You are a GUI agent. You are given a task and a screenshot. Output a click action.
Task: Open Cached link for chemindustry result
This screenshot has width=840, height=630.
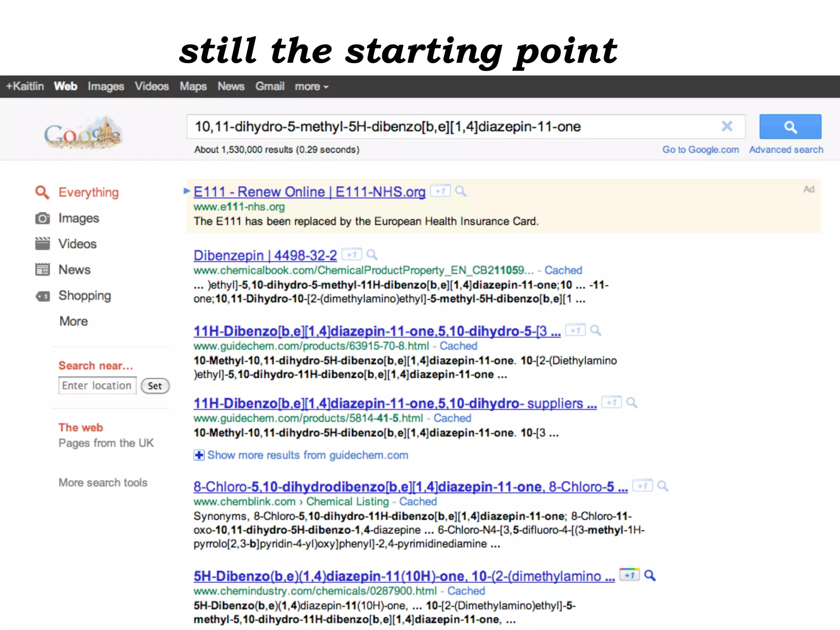pyautogui.click(x=466, y=591)
